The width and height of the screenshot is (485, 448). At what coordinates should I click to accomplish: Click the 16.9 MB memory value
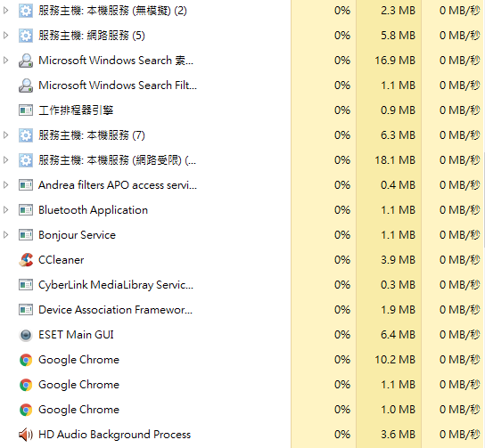point(395,61)
